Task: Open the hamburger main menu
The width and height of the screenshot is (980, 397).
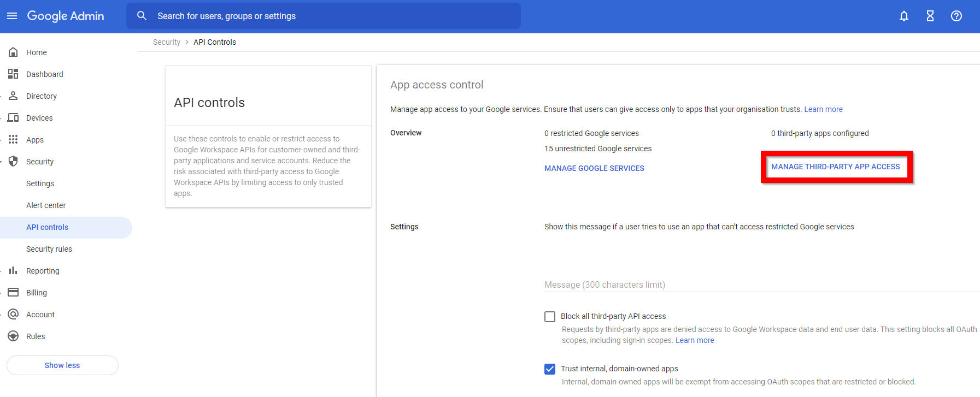Action: 12,16
